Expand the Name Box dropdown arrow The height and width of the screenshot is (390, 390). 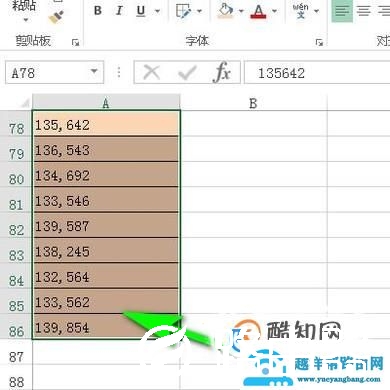tap(94, 72)
